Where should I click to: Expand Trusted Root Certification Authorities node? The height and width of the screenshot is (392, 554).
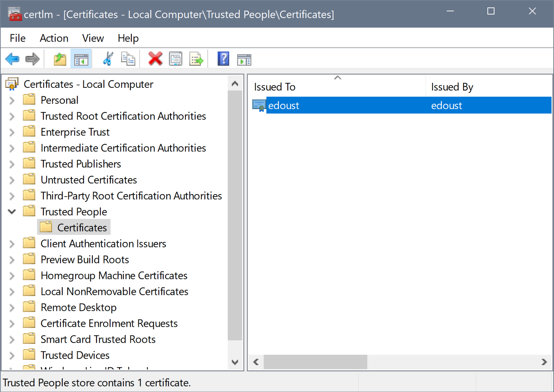12,117
